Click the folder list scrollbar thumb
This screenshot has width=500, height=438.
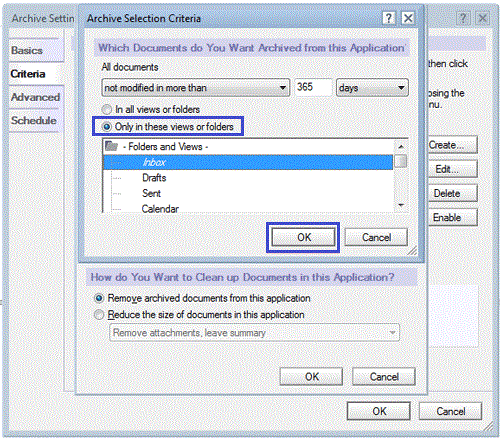point(401,161)
